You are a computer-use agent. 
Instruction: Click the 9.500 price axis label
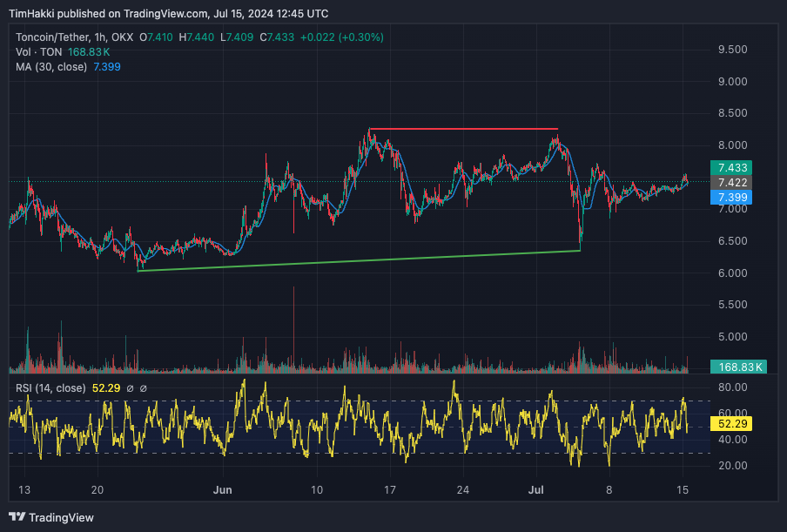pos(732,50)
